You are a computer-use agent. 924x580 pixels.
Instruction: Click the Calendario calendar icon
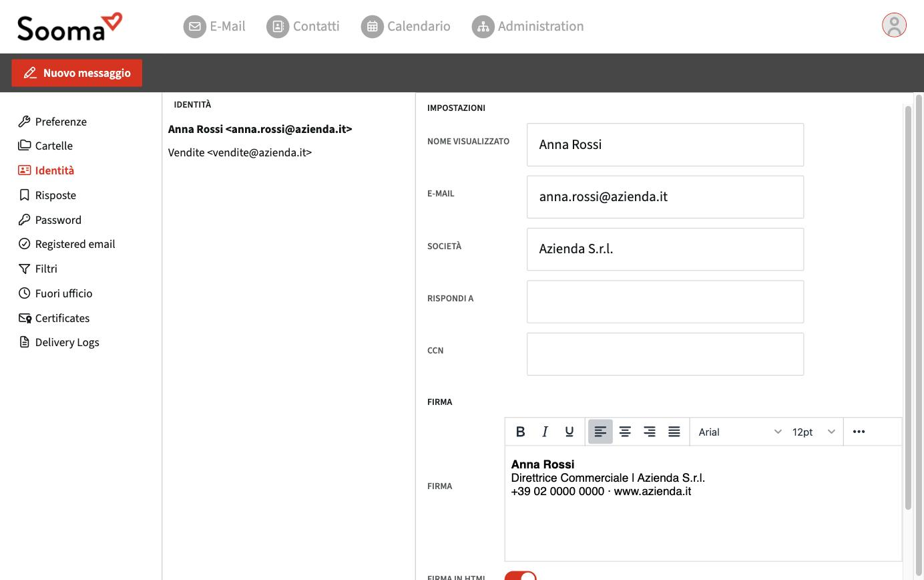coord(373,27)
